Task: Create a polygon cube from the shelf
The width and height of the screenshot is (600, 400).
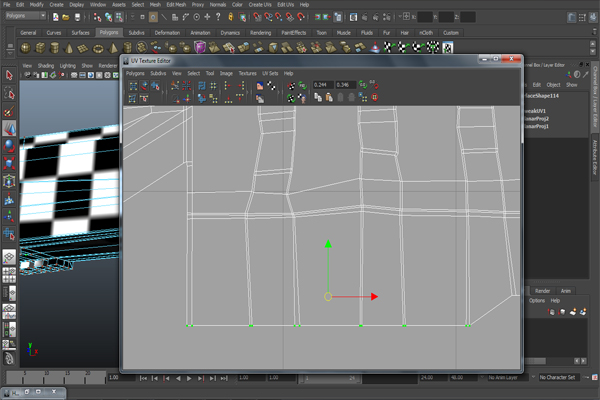Action: [40, 48]
